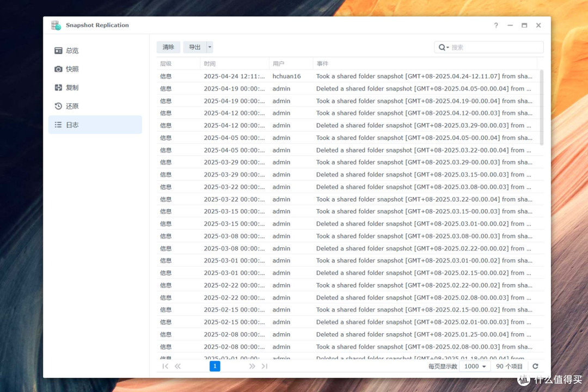Select 'Deleted a shared folder snapshot [GMT+08-2025.03.22-00.00.04]' row

(350, 150)
